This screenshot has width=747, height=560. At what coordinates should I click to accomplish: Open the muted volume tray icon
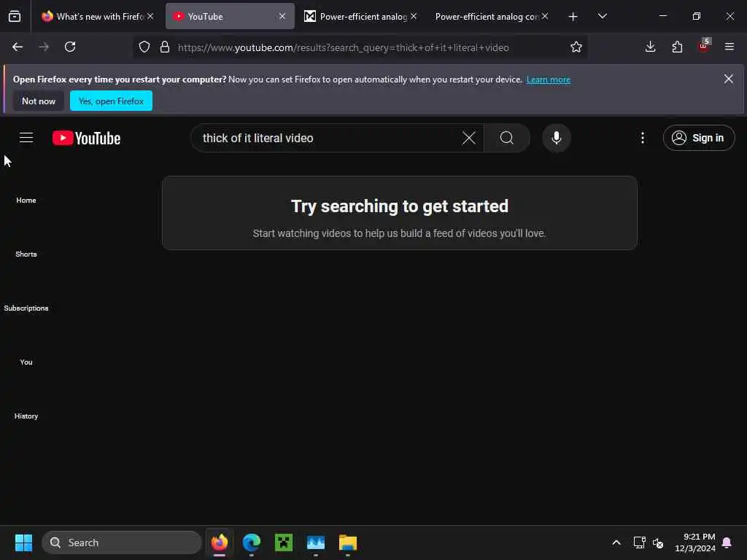pyautogui.click(x=658, y=542)
